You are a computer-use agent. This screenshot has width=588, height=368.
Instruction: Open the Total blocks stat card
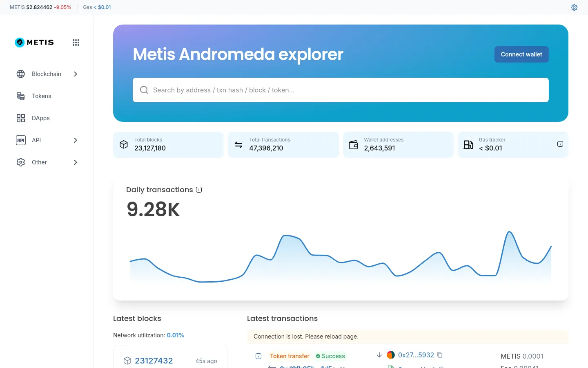click(x=168, y=144)
